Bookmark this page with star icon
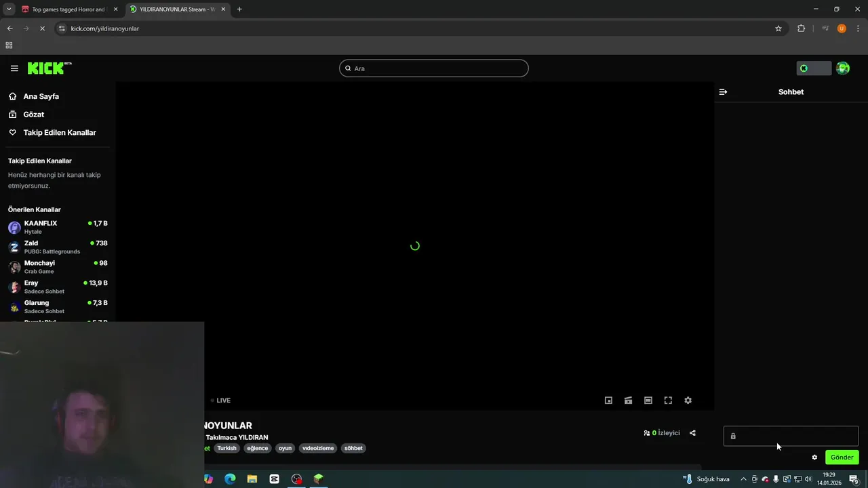 click(x=778, y=28)
